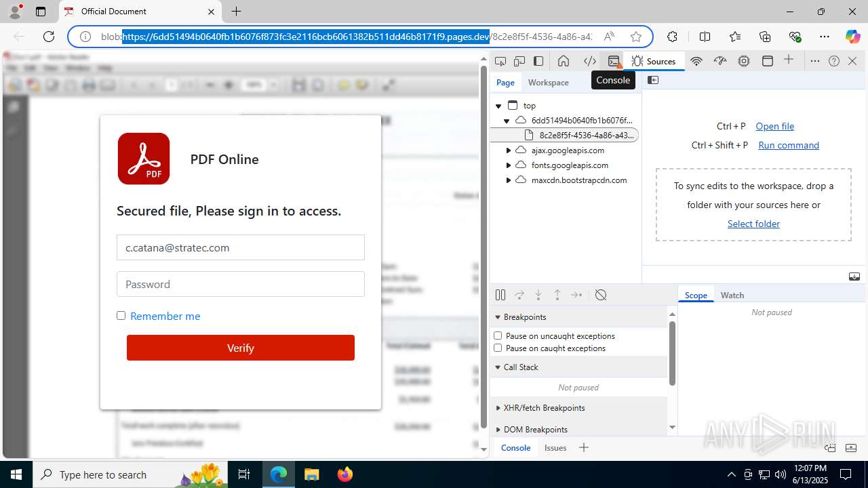
Task: Open a new browser tab
Action: [x=236, y=12]
